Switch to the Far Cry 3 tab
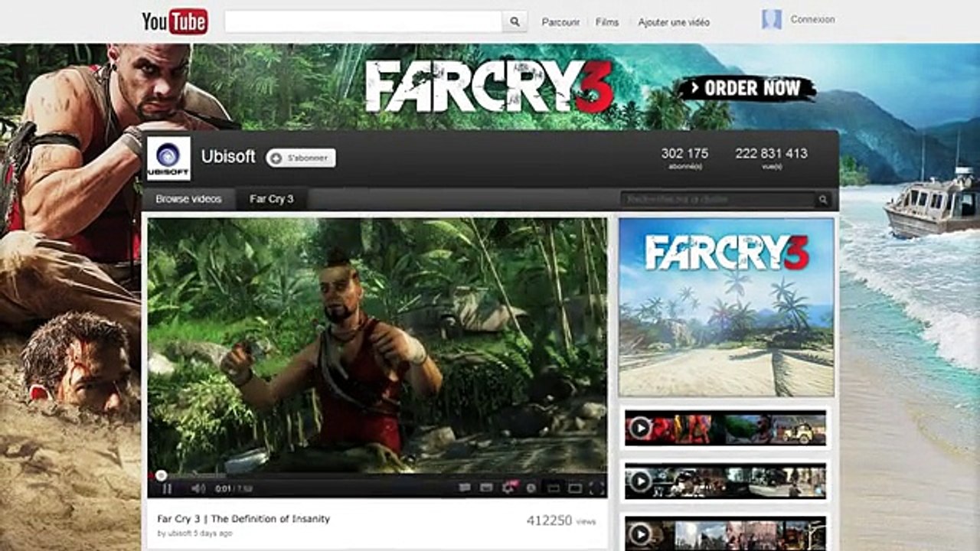 [x=271, y=199]
